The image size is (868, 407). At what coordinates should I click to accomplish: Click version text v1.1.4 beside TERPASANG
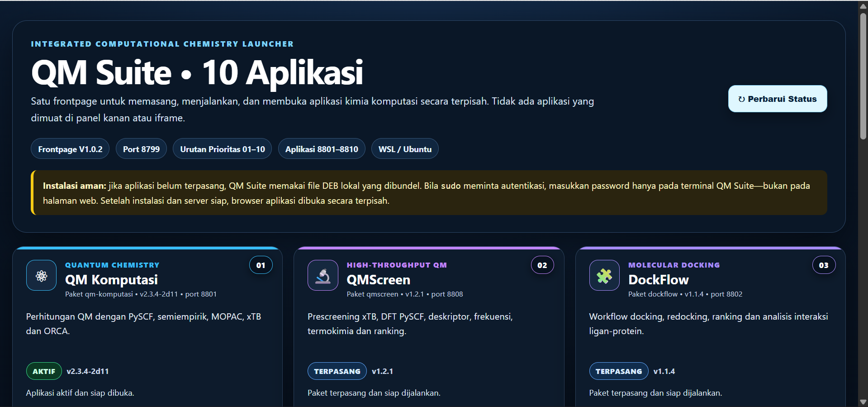664,371
